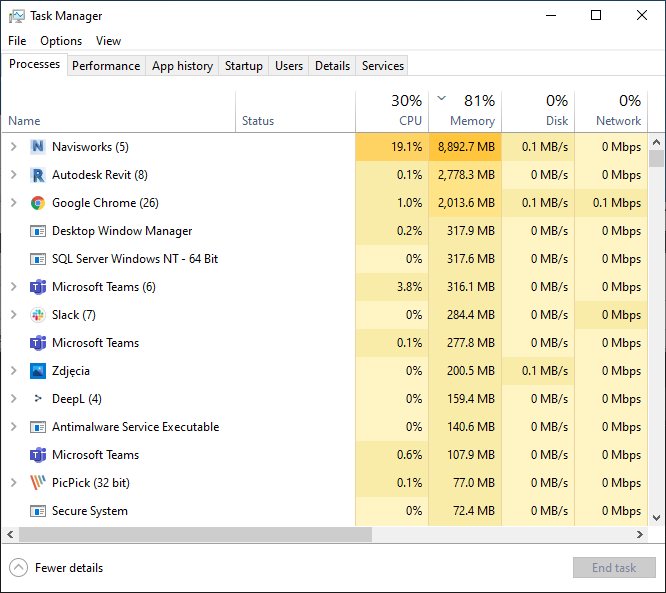Switch to the App history tab
The width and height of the screenshot is (666, 593).
coord(182,66)
